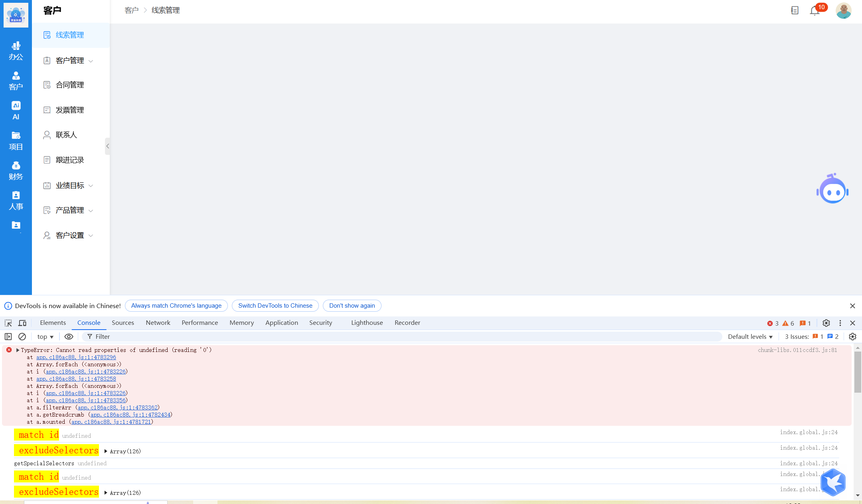Open app.c186ac88.js:1:4783296 source link
Image resolution: width=862 pixels, height=504 pixels.
click(x=76, y=357)
